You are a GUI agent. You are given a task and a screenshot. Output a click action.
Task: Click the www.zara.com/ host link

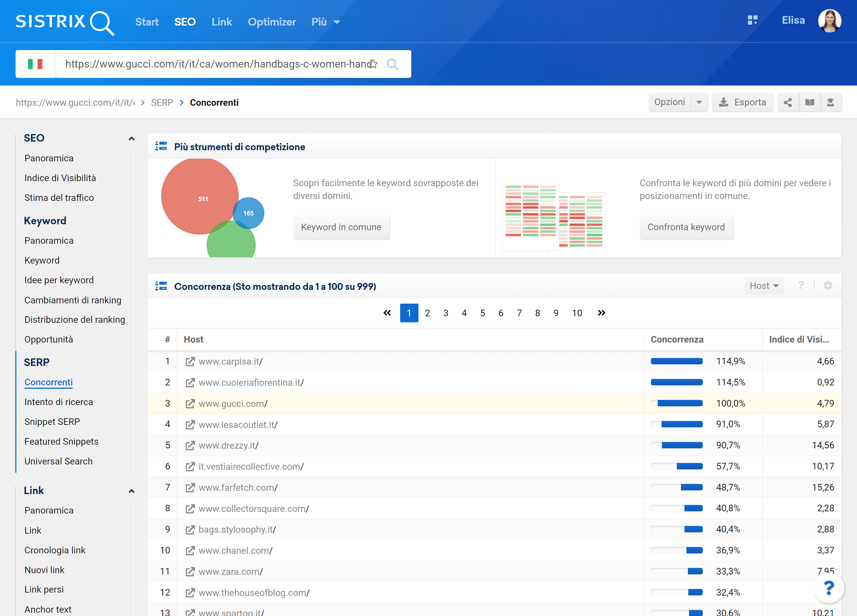(x=230, y=572)
